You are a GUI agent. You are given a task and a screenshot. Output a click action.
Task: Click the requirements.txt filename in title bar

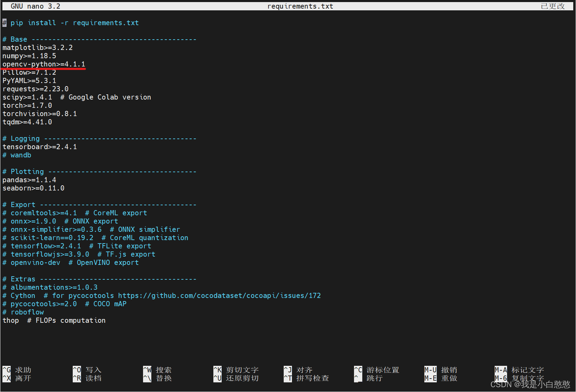(x=300, y=6)
